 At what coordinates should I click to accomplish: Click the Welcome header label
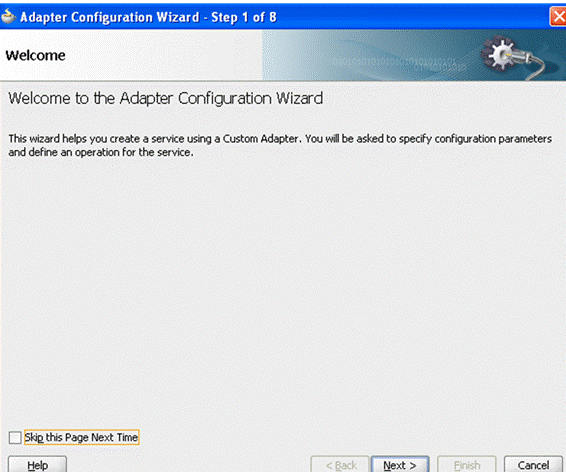tap(35, 56)
